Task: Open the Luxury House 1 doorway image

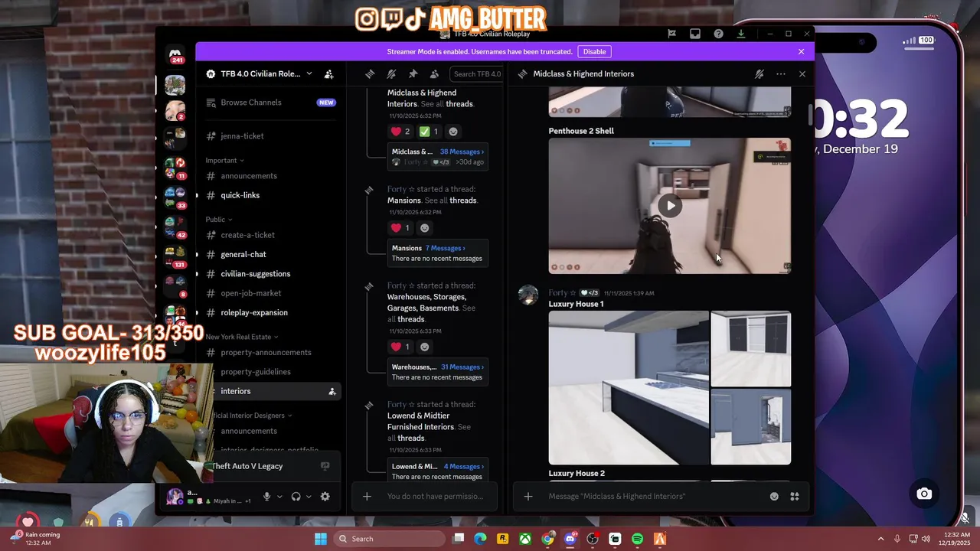Action: click(x=751, y=427)
